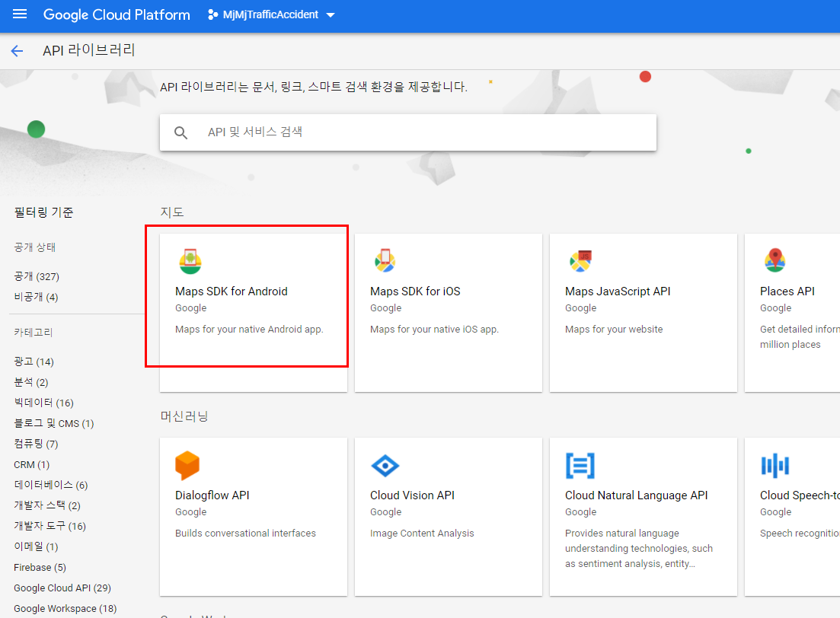840x618 pixels.
Task: Open the Maps SDK for Android title
Action: pos(232,291)
